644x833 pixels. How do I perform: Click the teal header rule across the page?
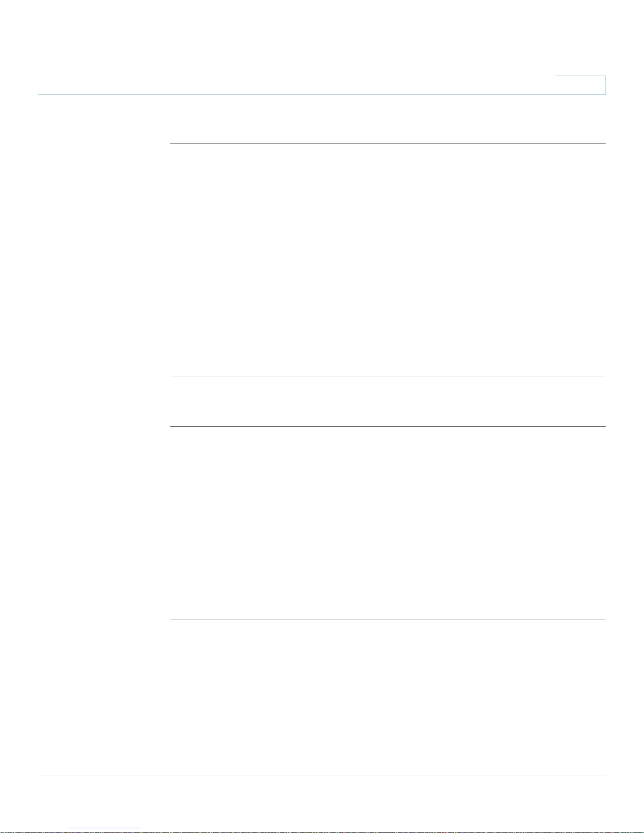(322, 95)
